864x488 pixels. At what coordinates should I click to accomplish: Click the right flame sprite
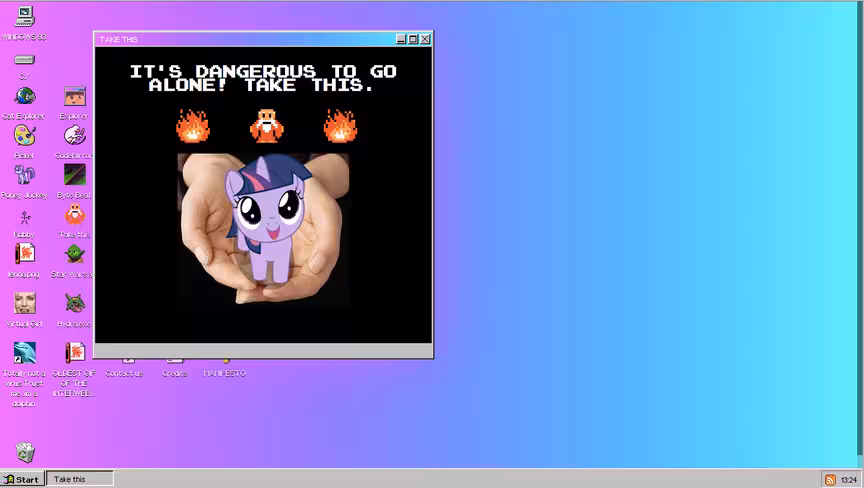[341, 126]
